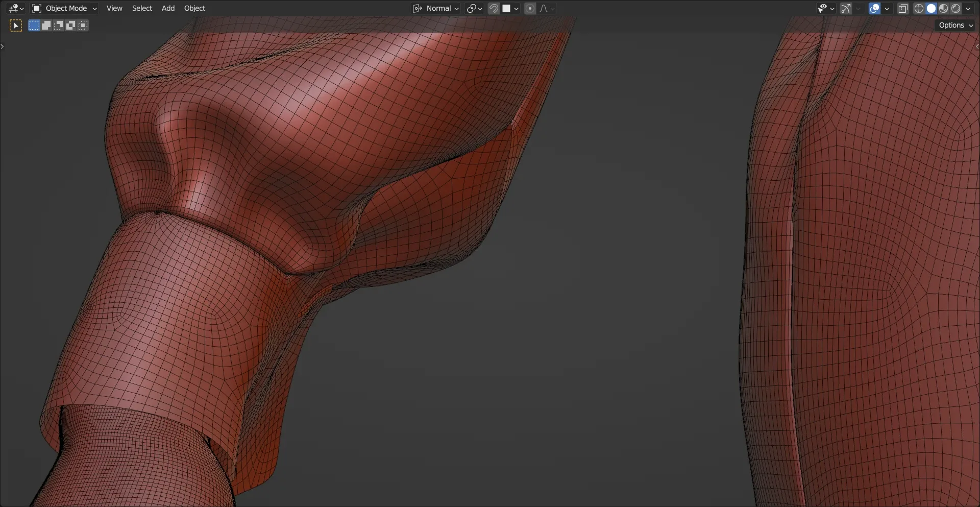
Task: Open the Object Mode interaction dropdown
Action: coord(64,8)
